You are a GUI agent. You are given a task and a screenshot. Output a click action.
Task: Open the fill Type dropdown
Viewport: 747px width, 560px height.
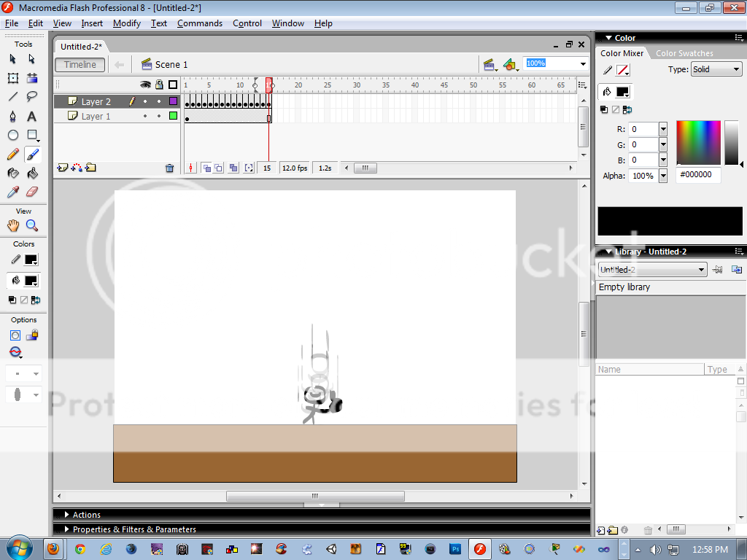716,70
